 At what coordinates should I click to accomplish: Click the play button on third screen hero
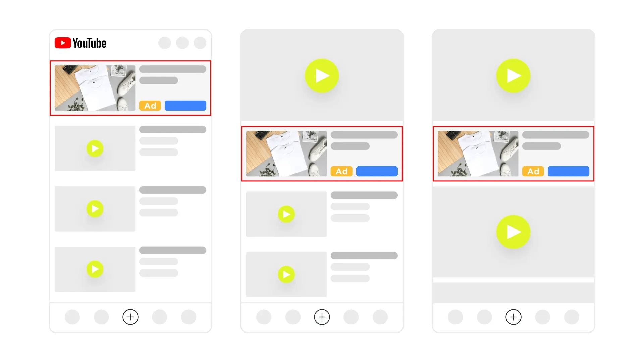[513, 76]
